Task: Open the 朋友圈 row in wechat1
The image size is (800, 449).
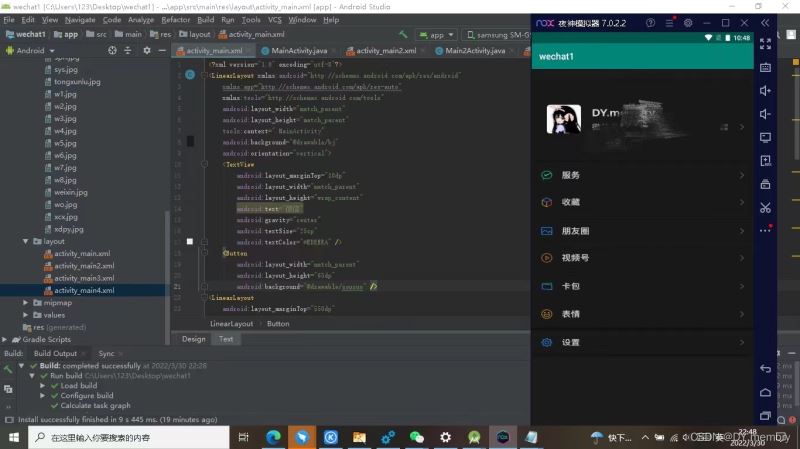Action: pos(642,231)
